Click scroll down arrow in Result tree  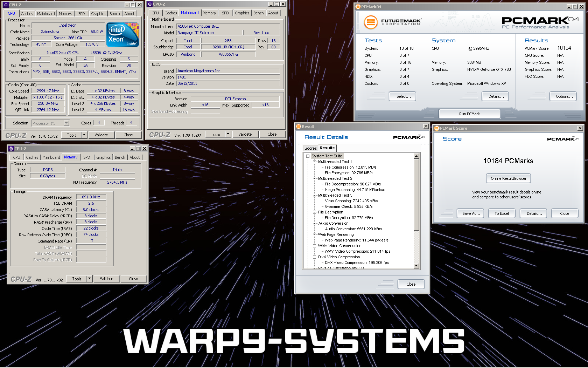[416, 266]
